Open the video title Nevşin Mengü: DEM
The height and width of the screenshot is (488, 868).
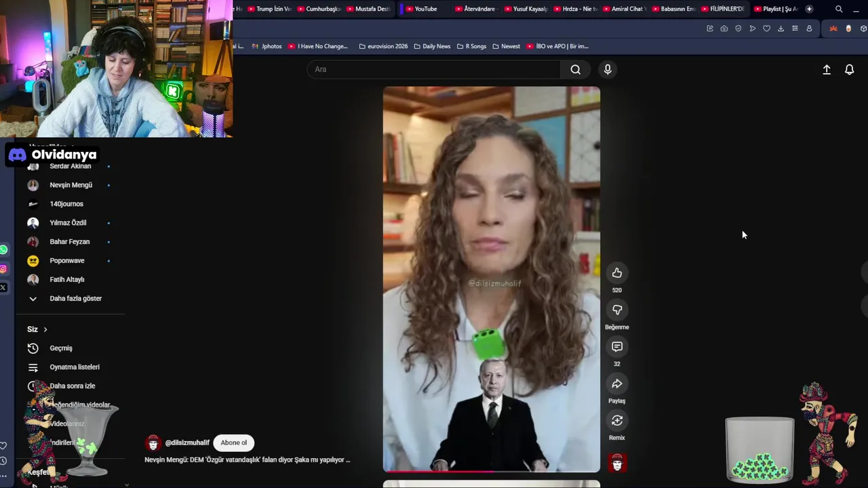coord(248,460)
